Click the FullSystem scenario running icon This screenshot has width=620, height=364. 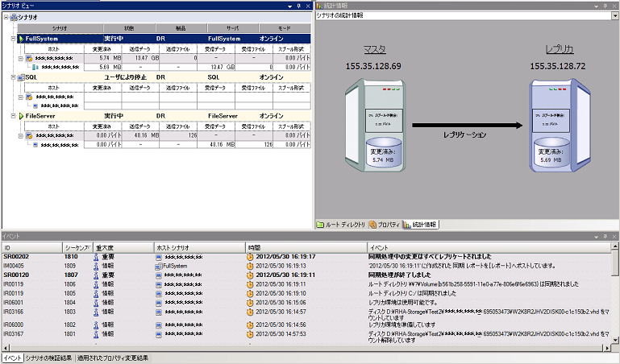click(x=21, y=38)
